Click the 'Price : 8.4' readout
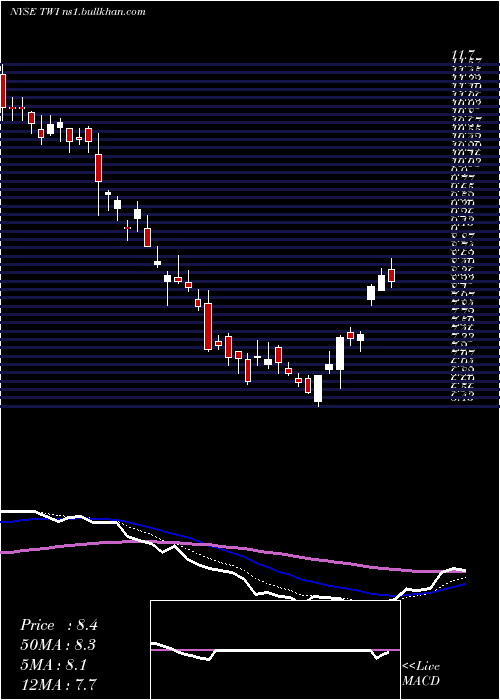Viewport: 500px width, 700px height. (58, 625)
